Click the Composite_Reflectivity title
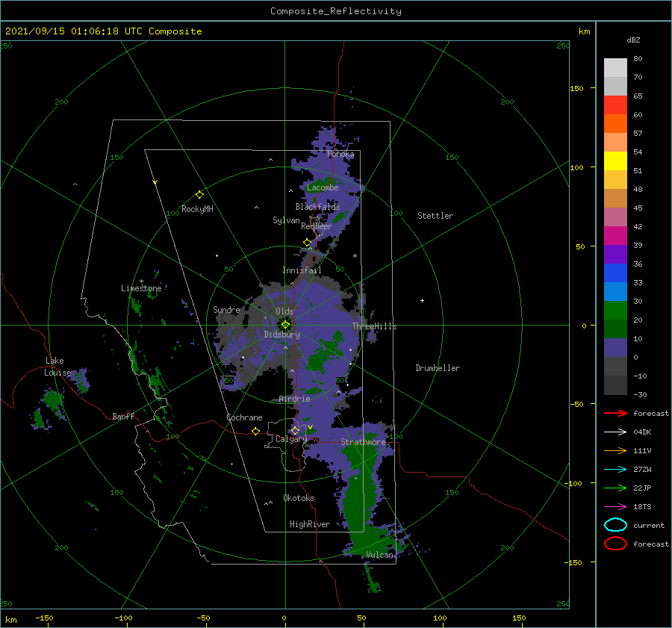Screen dimensions: 672x628 click(335, 11)
